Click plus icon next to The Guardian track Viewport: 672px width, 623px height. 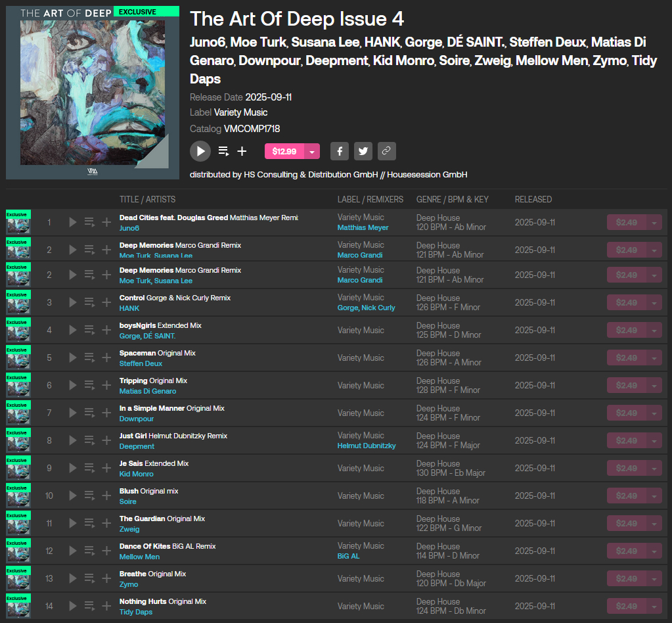coord(106,523)
